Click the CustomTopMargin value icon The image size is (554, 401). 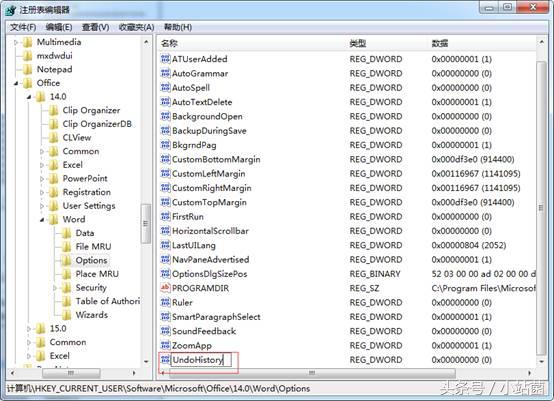pos(165,202)
